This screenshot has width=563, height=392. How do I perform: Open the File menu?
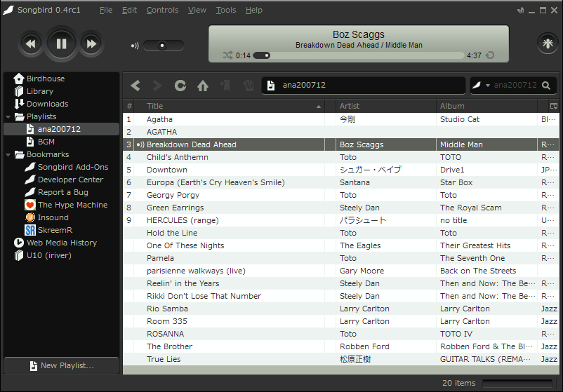coord(106,10)
